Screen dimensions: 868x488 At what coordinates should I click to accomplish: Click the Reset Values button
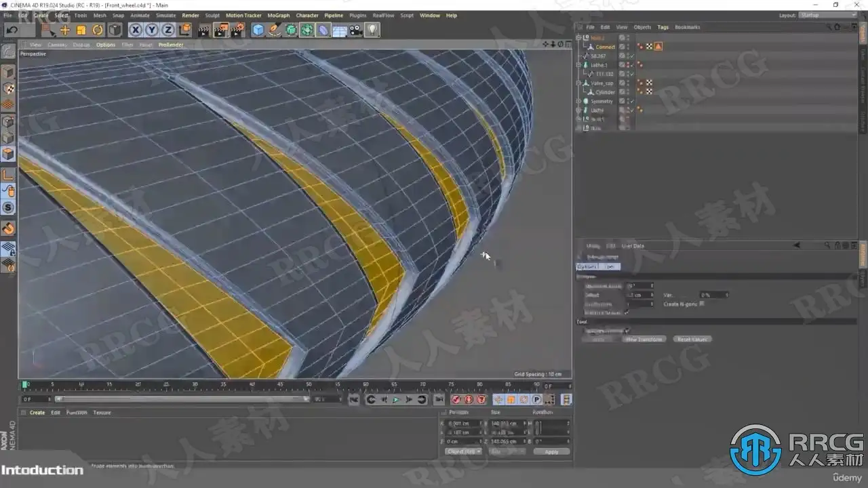692,339
